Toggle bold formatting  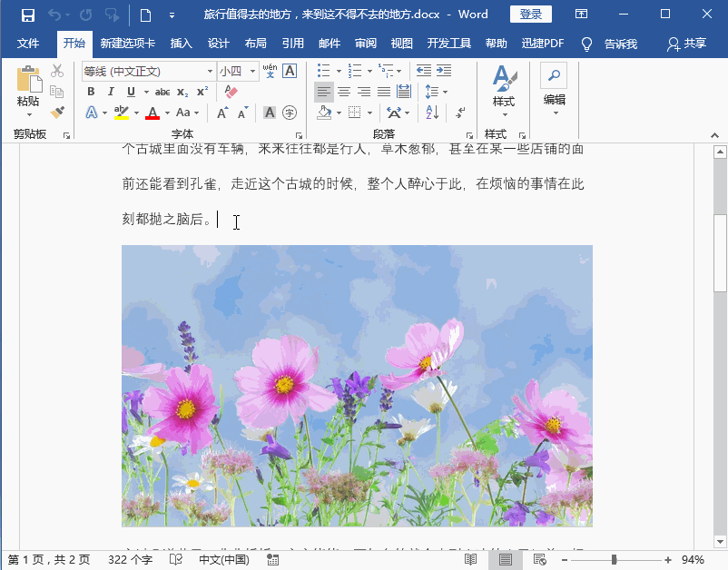tap(91, 92)
